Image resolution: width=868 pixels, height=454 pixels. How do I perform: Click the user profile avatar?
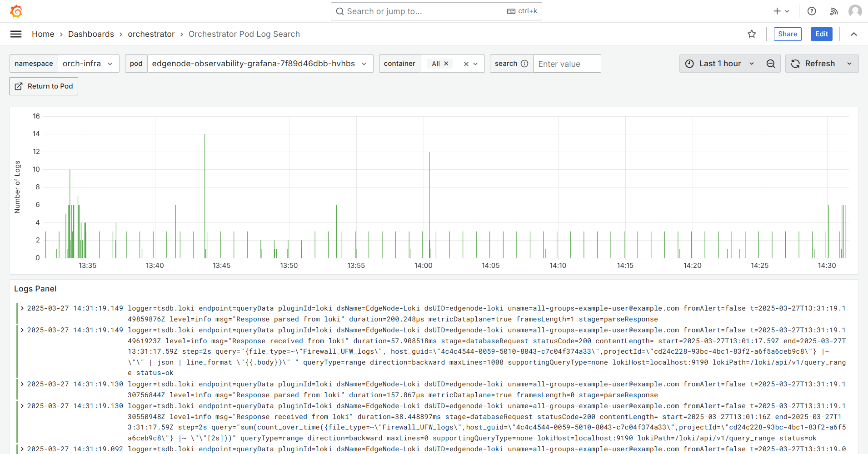855,11
